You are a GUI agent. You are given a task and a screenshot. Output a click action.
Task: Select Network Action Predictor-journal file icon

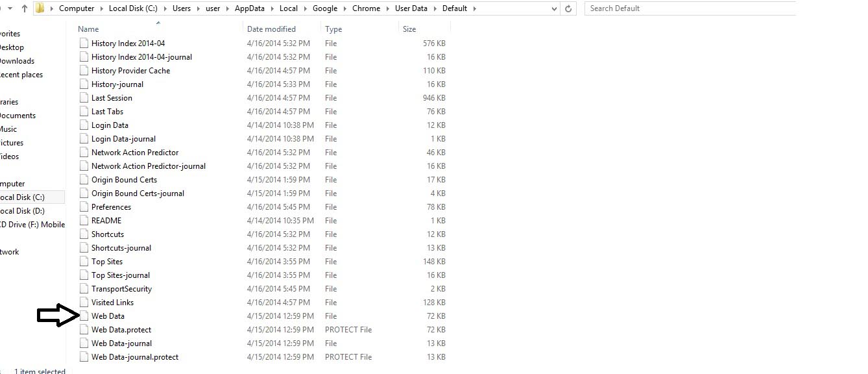point(83,166)
